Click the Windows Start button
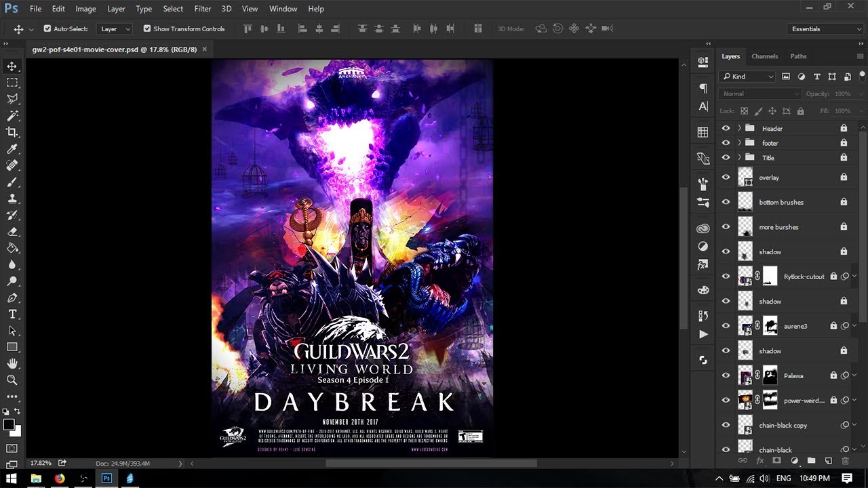Screen dimensions: 868x488 tap(12, 479)
